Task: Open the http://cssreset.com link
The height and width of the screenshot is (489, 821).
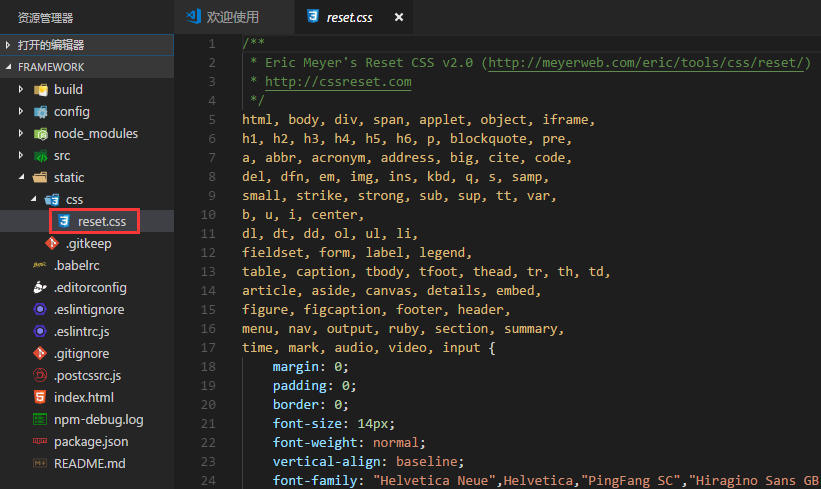Action: [x=338, y=82]
